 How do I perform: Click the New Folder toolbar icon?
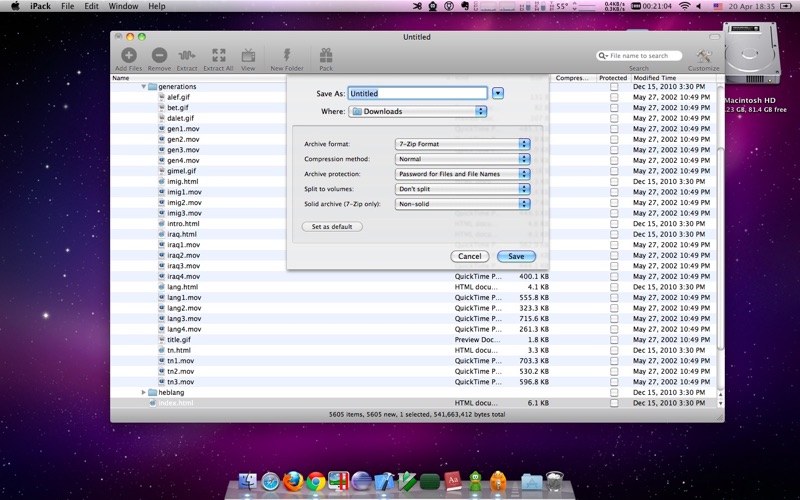286,56
